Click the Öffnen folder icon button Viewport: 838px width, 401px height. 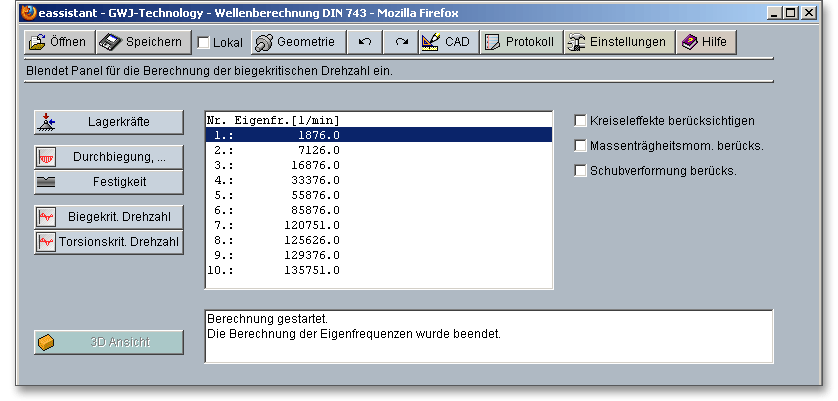point(58,43)
